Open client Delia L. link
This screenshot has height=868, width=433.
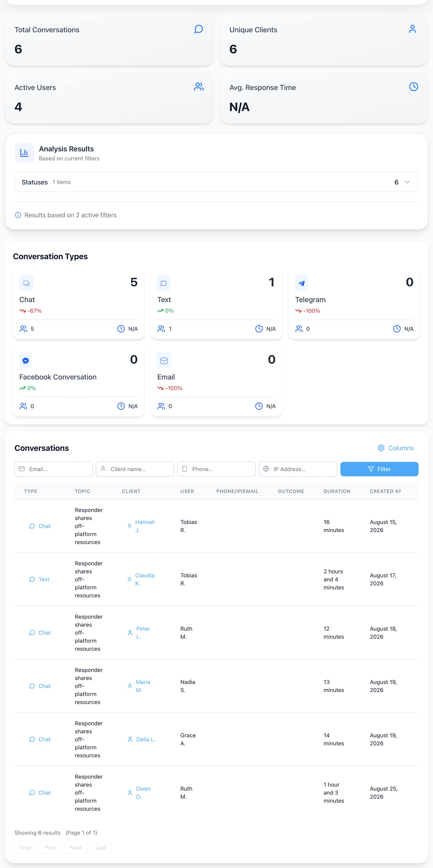click(142, 739)
